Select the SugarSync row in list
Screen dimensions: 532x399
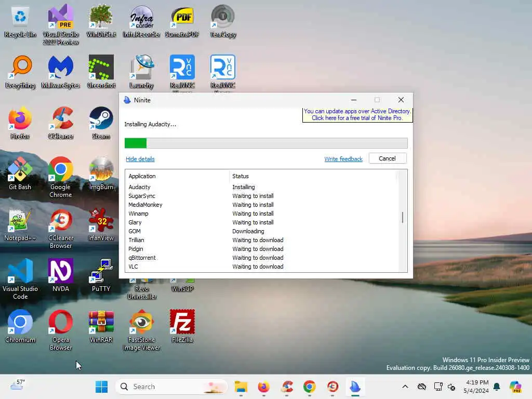click(x=261, y=196)
